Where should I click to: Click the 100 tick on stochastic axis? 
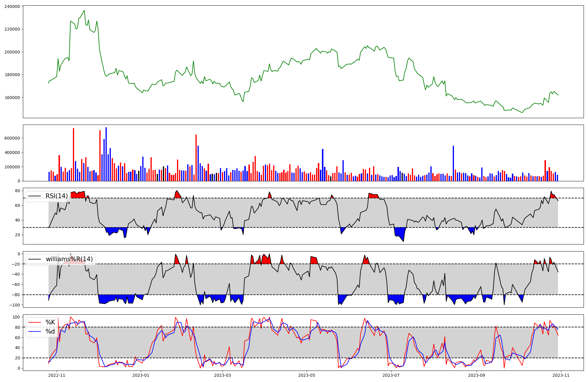[16, 317]
